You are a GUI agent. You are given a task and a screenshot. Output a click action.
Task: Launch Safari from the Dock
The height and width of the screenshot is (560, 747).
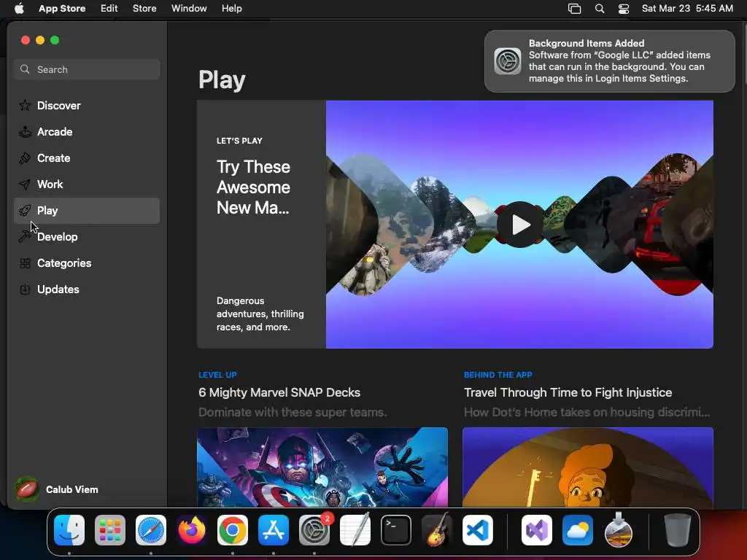(151, 530)
